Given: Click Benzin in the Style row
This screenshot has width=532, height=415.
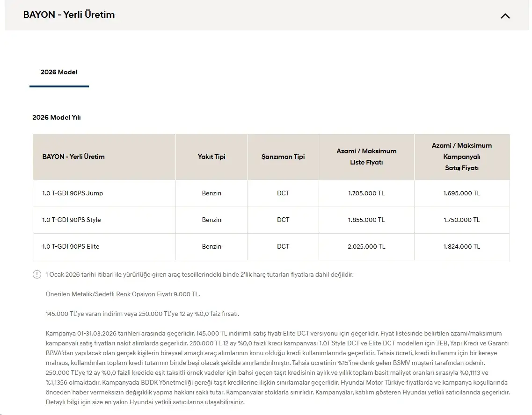Looking at the screenshot, I should coord(211,220).
